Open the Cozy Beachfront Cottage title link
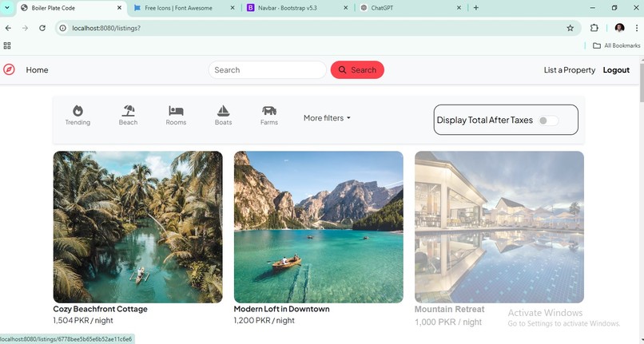This screenshot has width=644, height=344. (100, 309)
